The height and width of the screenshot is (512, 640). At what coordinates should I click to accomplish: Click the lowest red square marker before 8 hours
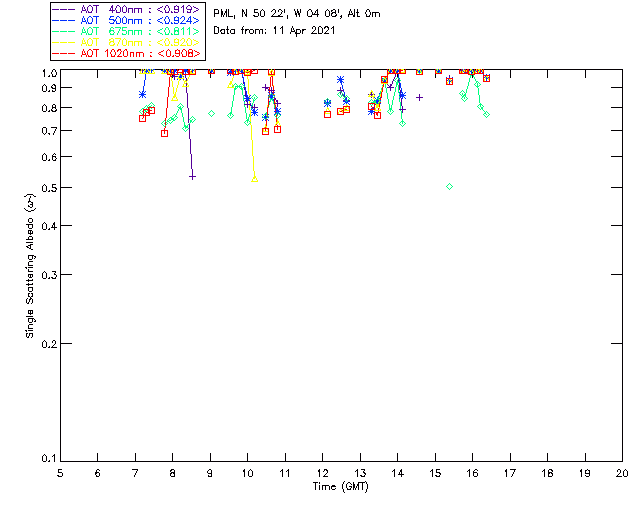(x=164, y=133)
